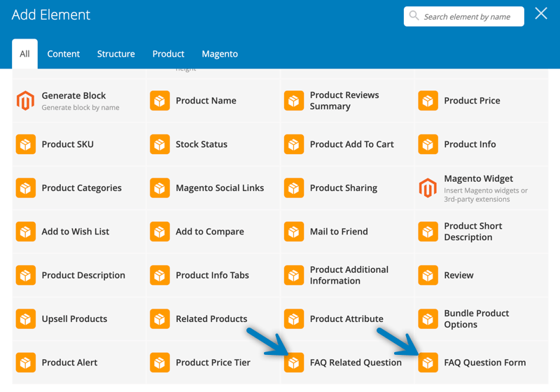Click the Stock Status icon

[x=160, y=144]
